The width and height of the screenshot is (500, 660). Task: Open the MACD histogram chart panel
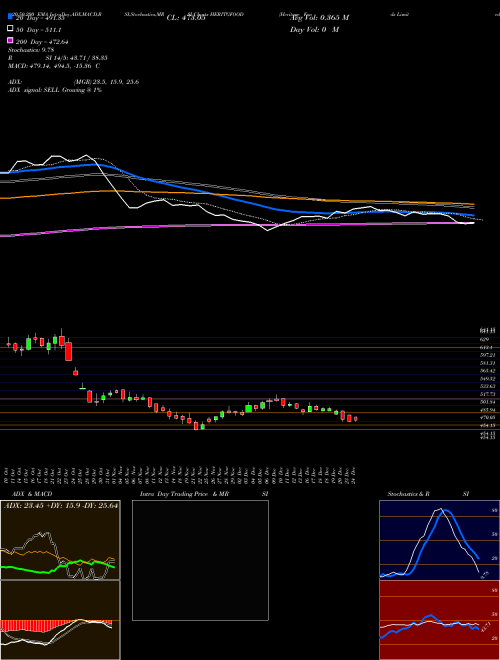pyautogui.click(x=60, y=620)
